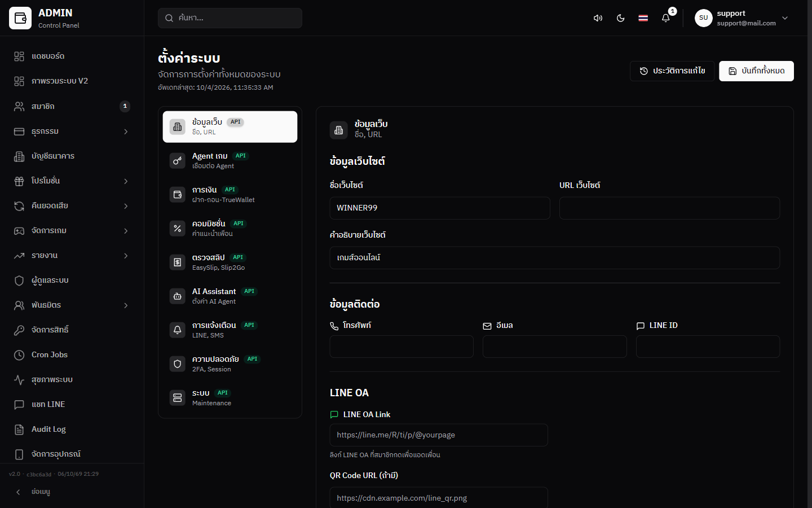
Task: Select the Agent เกม settings tab
Action: 230,161
